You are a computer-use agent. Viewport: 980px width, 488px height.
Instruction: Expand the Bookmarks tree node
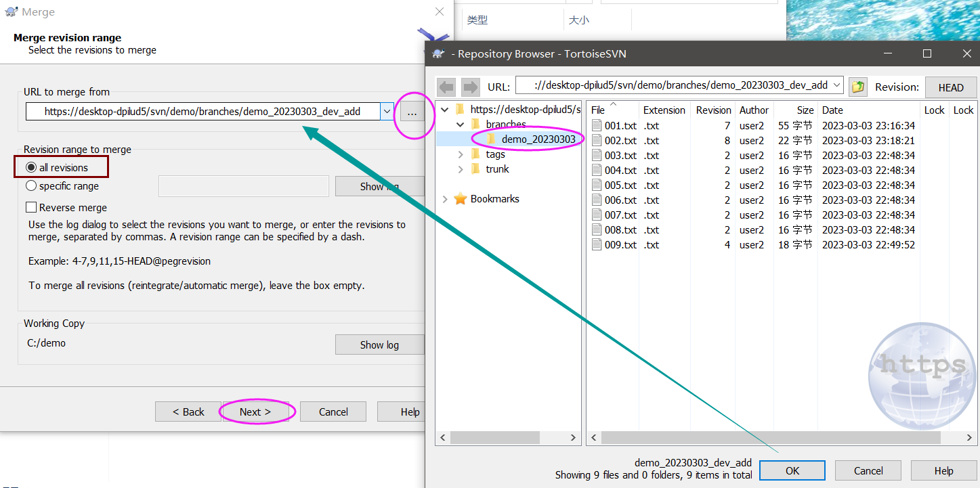444,199
